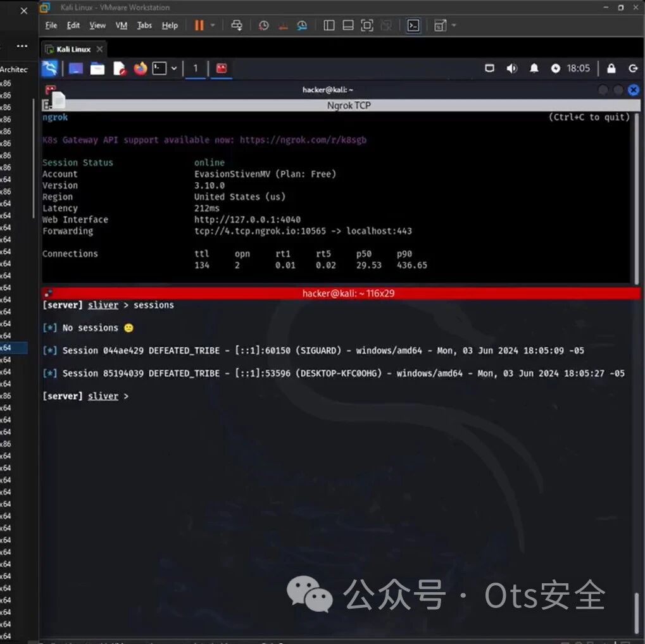The height and width of the screenshot is (644, 645).
Task: Click the power manager tray icon
Action: coord(555,68)
